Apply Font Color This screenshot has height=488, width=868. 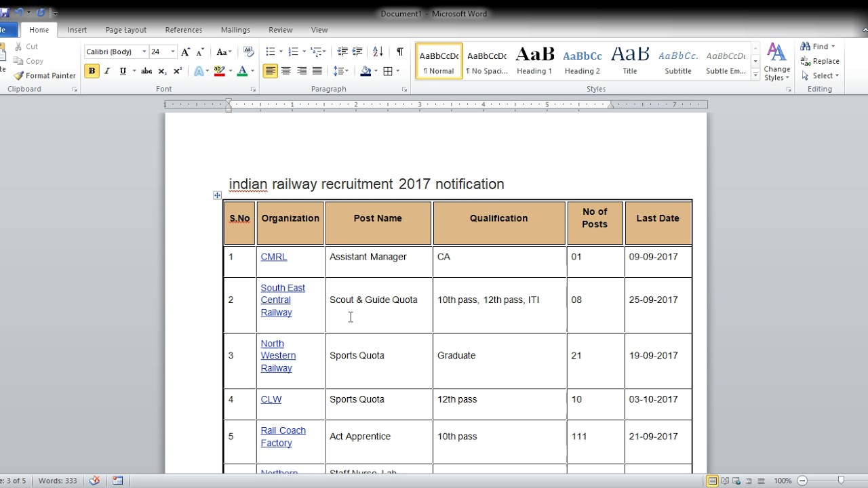pyautogui.click(x=242, y=71)
